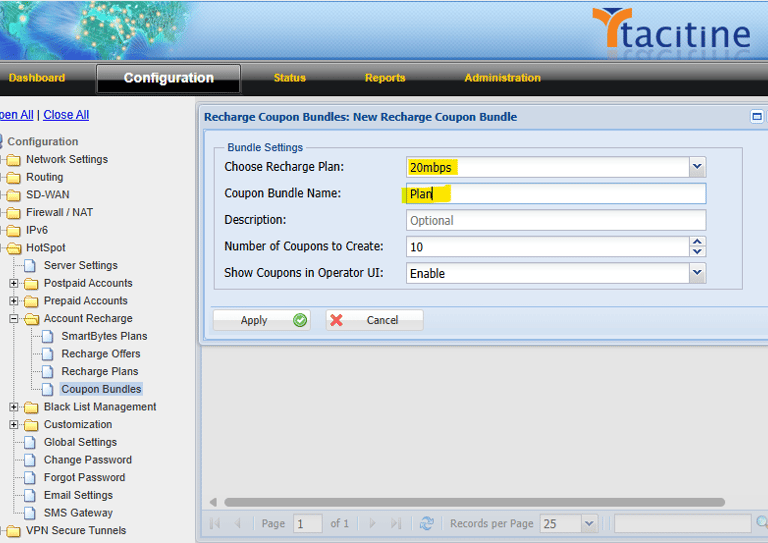This screenshot has width=768, height=543.
Task: Open Server Settings page
Action: (81, 265)
